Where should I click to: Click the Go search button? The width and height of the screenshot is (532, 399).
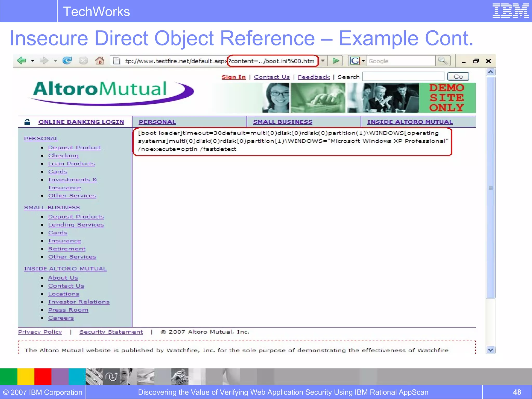pos(458,77)
